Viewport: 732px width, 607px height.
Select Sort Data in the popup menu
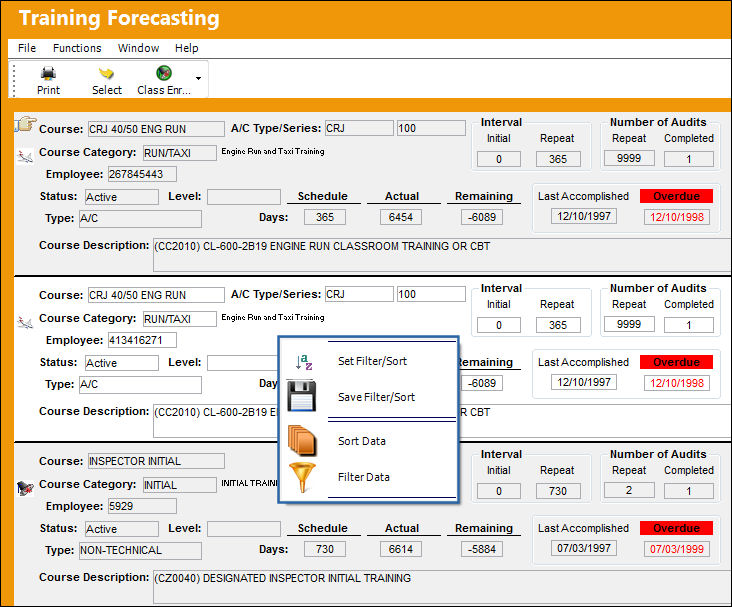362,441
